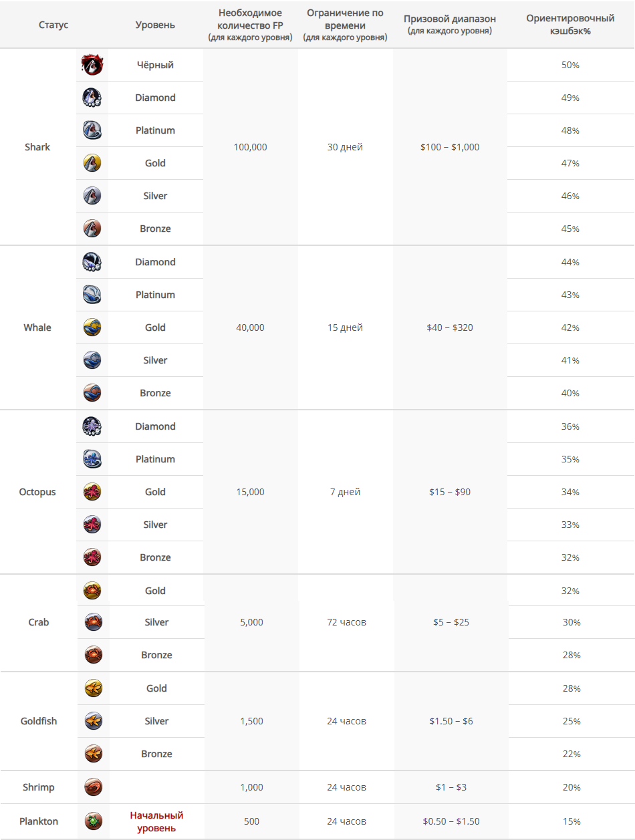Click the Whale Gold badge icon
The height and width of the screenshot is (840, 635).
[92, 327]
